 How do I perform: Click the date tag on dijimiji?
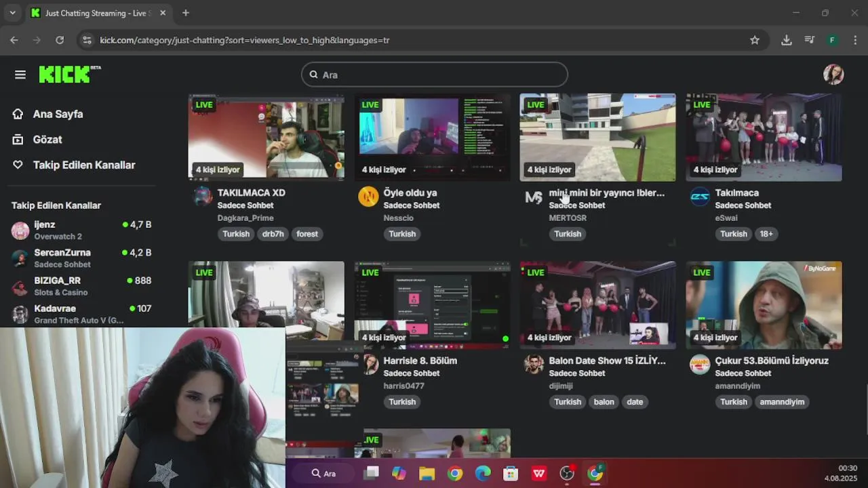635,402
